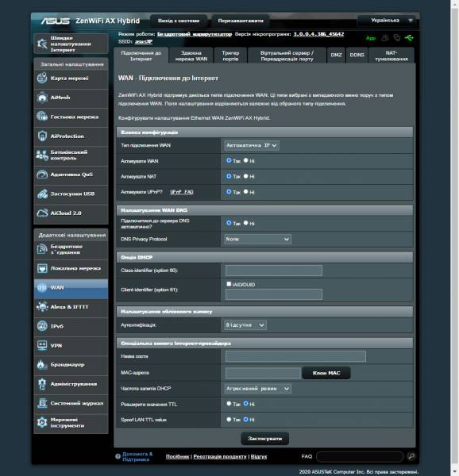Click the Client-identifier (option 61) text field
Screen dimensions: 459x476
(x=274, y=294)
